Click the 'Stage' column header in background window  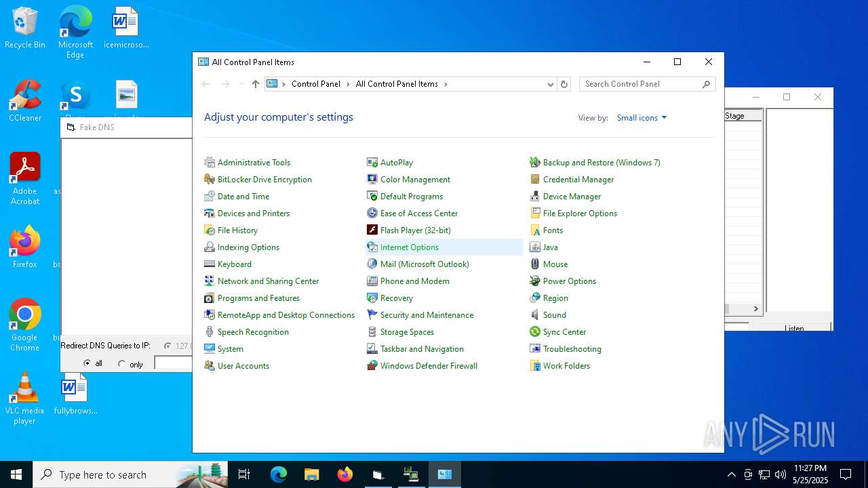tap(743, 116)
